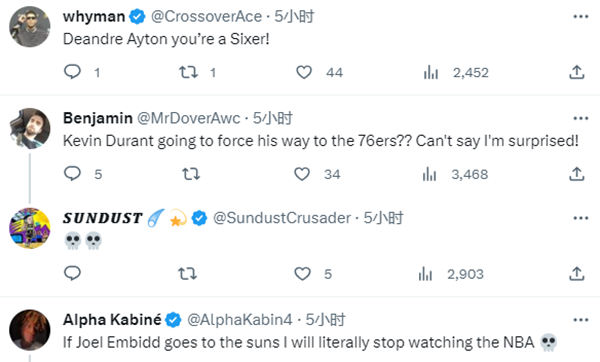This screenshot has width=600, height=362.
Task: Reply to Benjamin's Kevin Durant tweet
Action: (72, 174)
